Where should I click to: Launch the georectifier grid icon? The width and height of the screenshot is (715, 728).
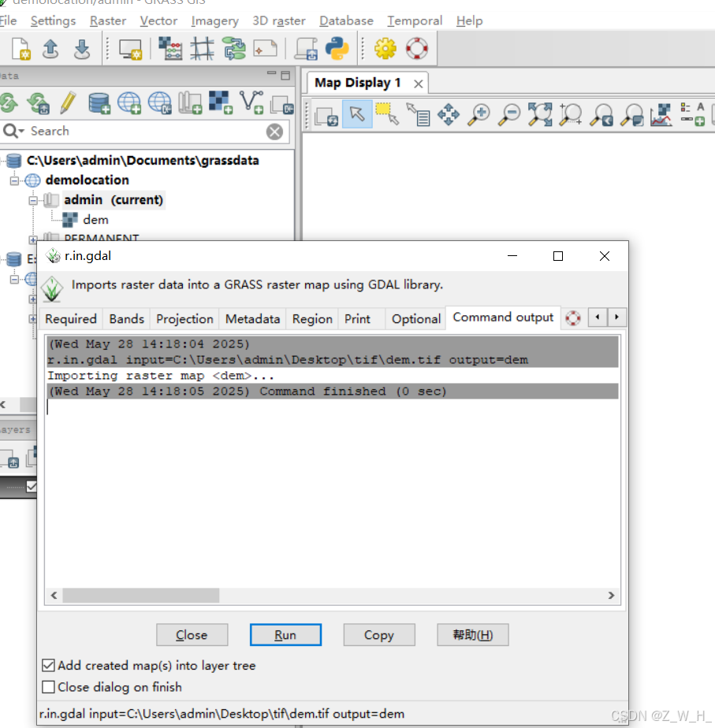click(202, 49)
